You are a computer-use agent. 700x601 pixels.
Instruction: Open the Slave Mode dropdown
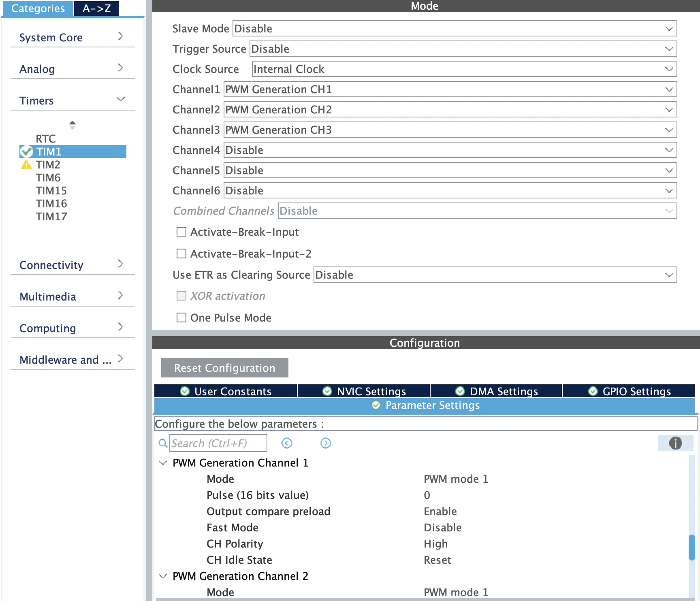[x=455, y=28]
